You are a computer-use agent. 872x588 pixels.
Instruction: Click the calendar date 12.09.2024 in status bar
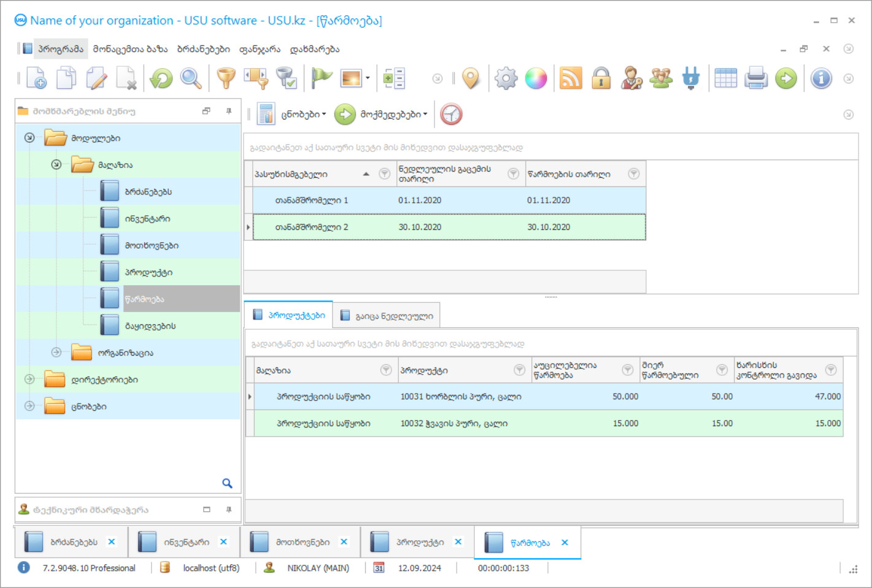[x=419, y=568]
